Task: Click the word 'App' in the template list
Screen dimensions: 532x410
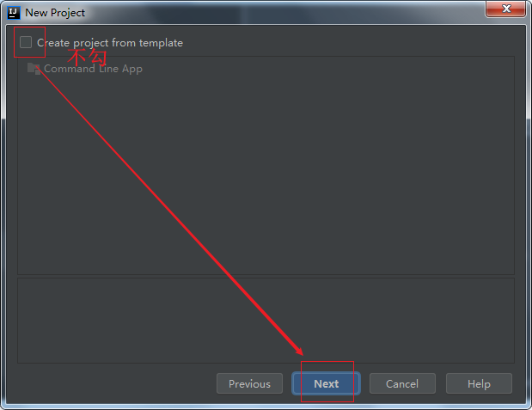Action: tap(132, 69)
